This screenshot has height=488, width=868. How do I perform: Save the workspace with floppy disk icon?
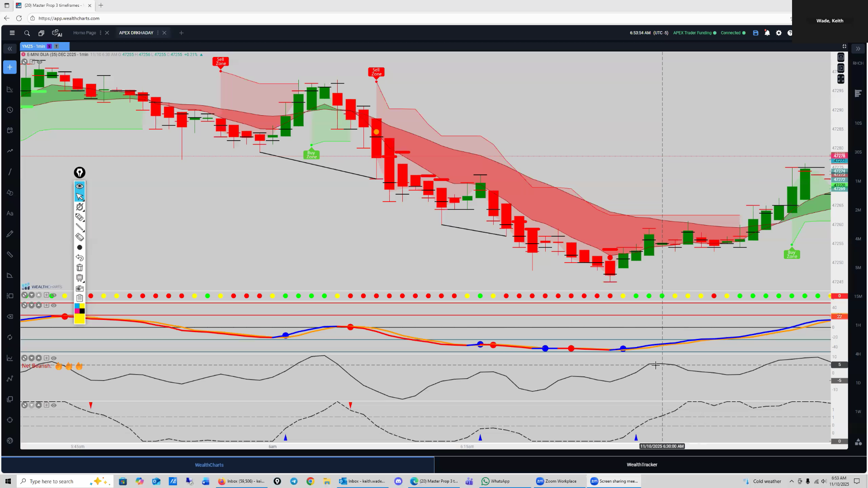(x=755, y=33)
